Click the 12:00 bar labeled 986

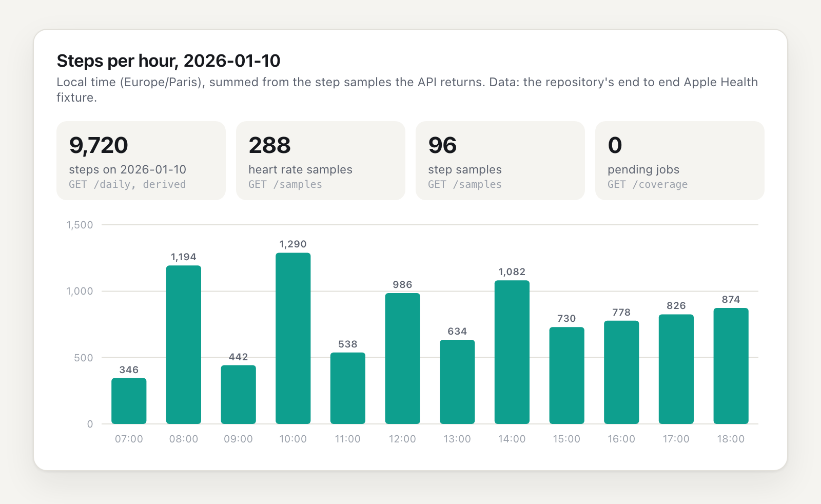tap(403, 358)
